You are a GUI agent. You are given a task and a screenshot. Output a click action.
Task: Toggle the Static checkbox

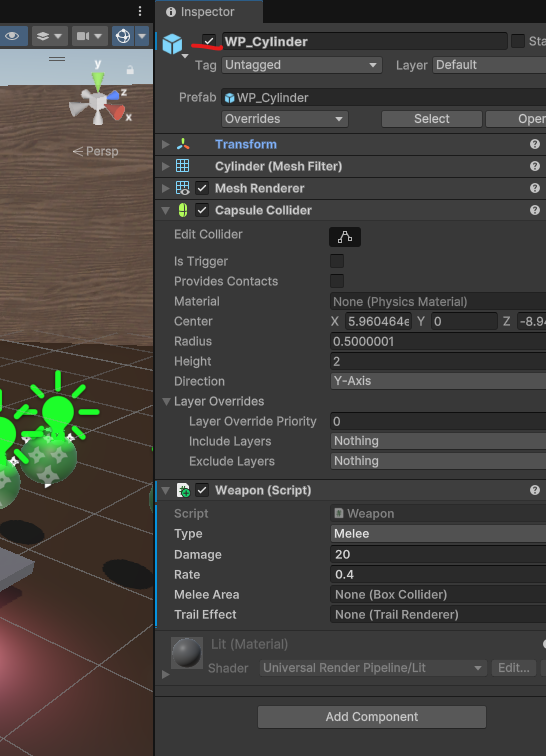click(518, 41)
